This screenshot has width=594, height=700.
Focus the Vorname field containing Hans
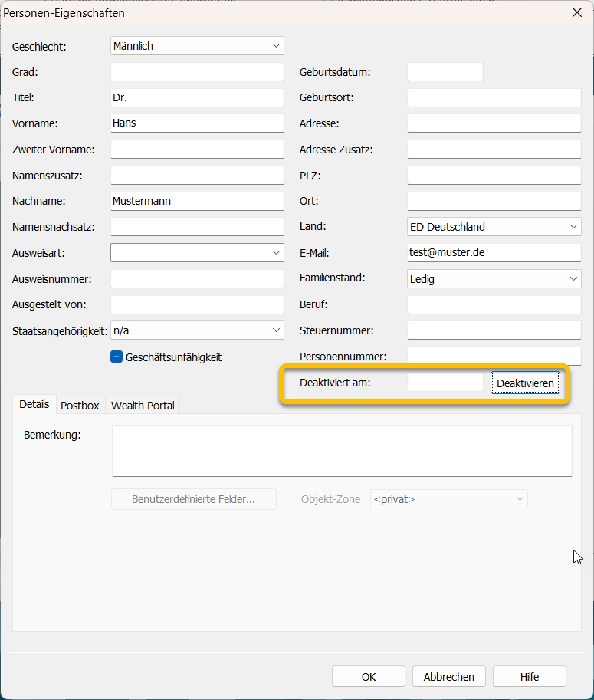pos(197,123)
